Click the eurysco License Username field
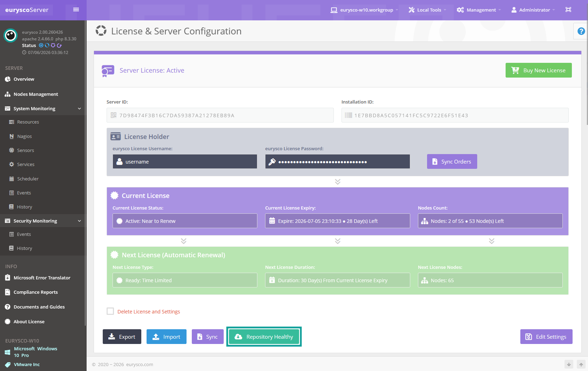Viewport: 588px width, 371px height. (185, 161)
